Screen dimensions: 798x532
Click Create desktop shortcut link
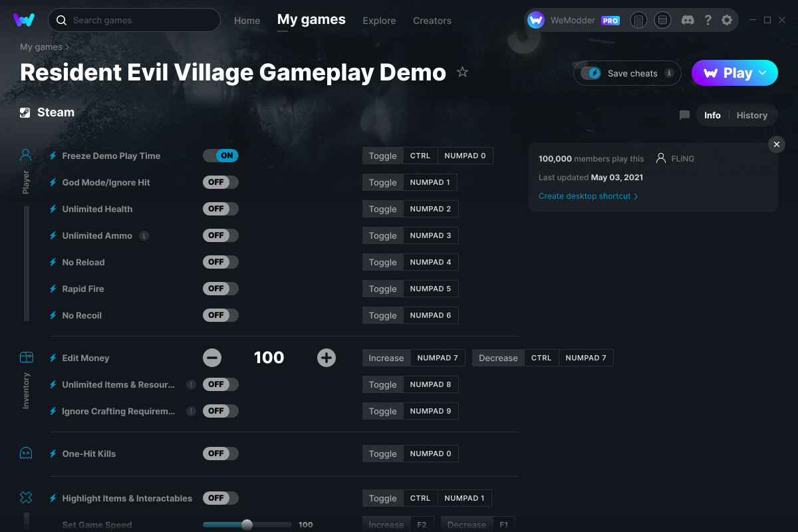[588, 196]
